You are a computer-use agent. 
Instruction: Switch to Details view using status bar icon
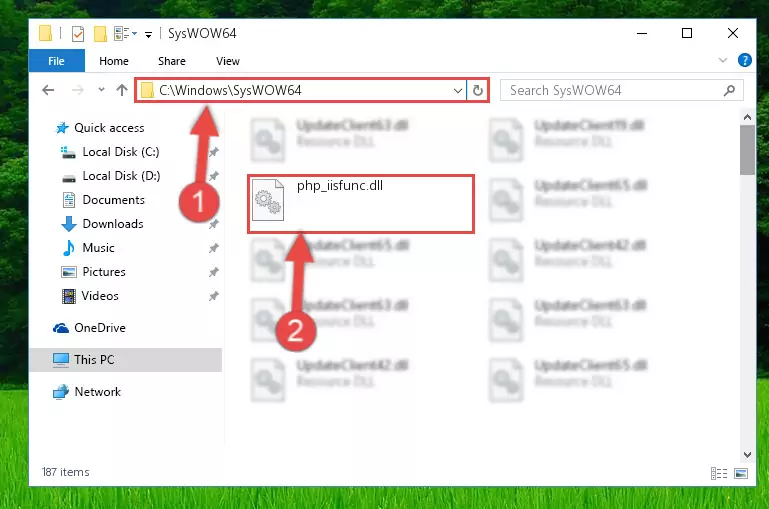718,473
